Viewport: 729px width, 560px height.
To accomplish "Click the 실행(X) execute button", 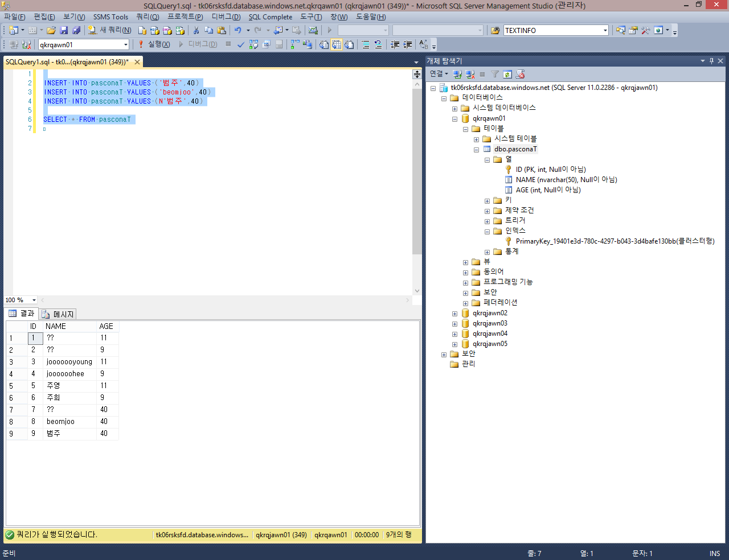I will (x=154, y=44).
